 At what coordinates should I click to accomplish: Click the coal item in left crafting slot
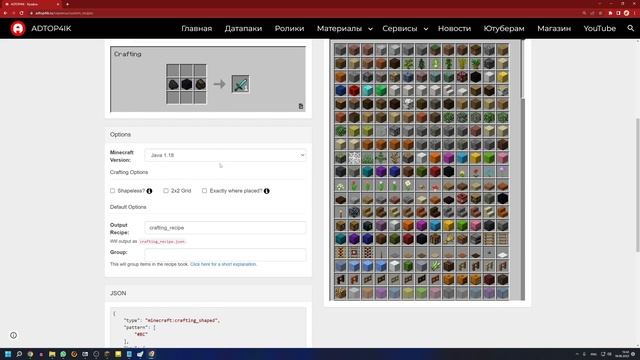pos(173,84)
